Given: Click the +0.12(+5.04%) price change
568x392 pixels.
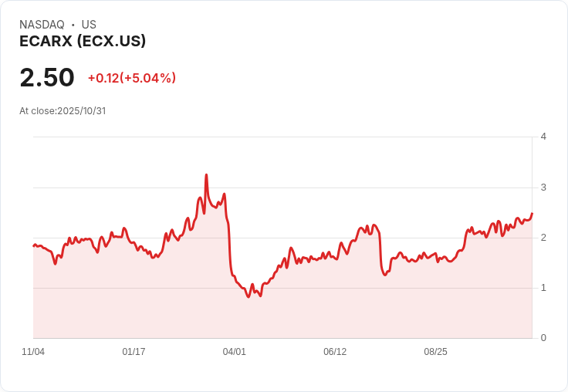Looking at the screenshot, I should click(x=131, y=78).
